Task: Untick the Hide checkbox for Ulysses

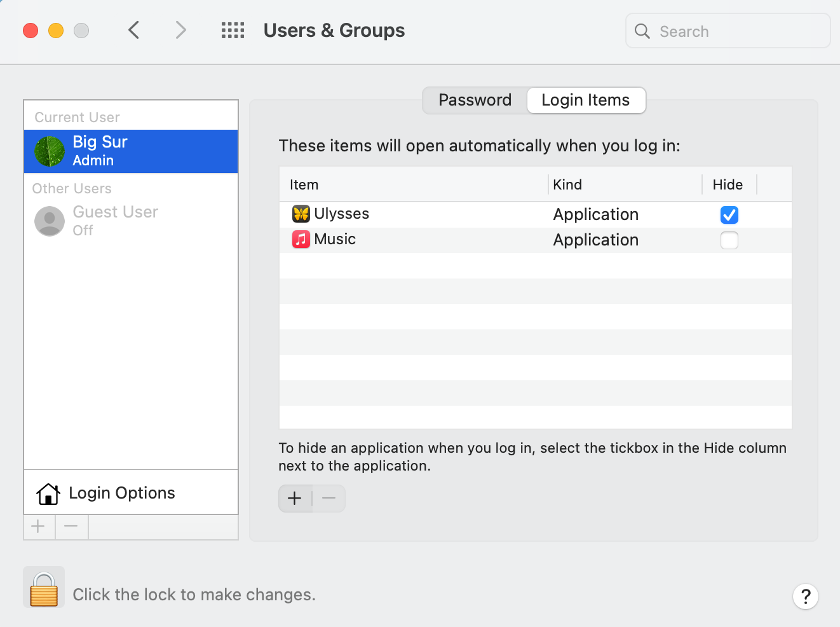Action: click(x=729, y=215)
